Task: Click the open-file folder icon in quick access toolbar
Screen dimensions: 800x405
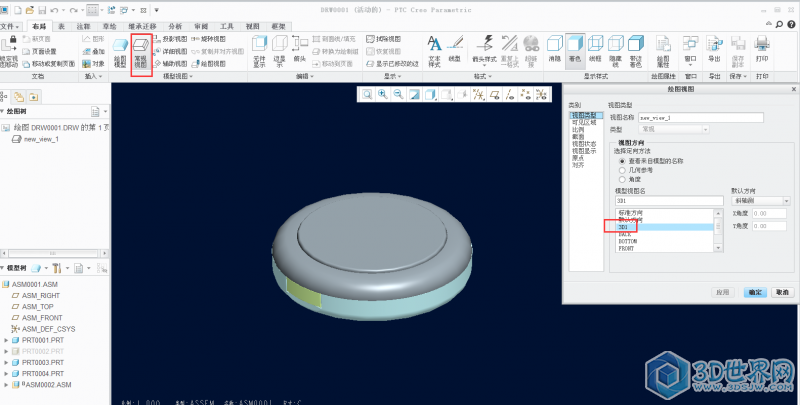Action: point(30,10)
